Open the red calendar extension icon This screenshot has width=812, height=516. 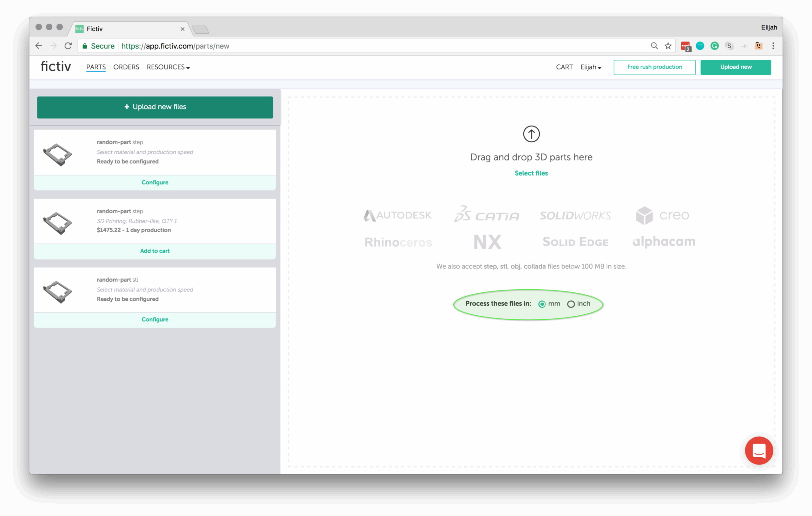pyautogui.click(x=686, y=46)
